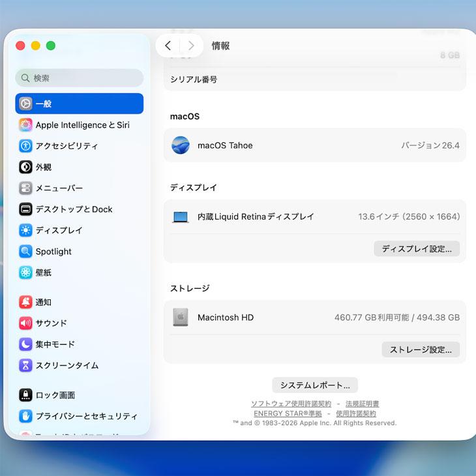This screenshot has width=476, height=476.
Task: Click the 情報 page title
Action: (x=220, y=46)
